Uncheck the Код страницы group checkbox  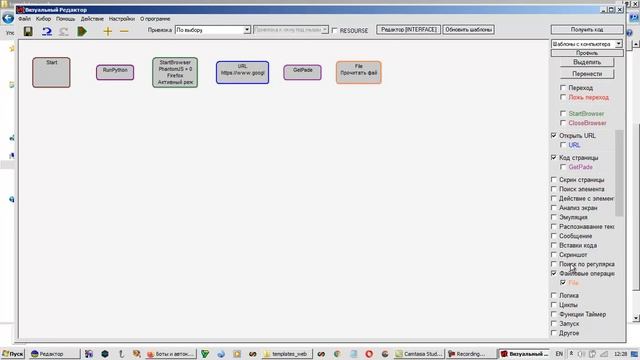(554, 158)
